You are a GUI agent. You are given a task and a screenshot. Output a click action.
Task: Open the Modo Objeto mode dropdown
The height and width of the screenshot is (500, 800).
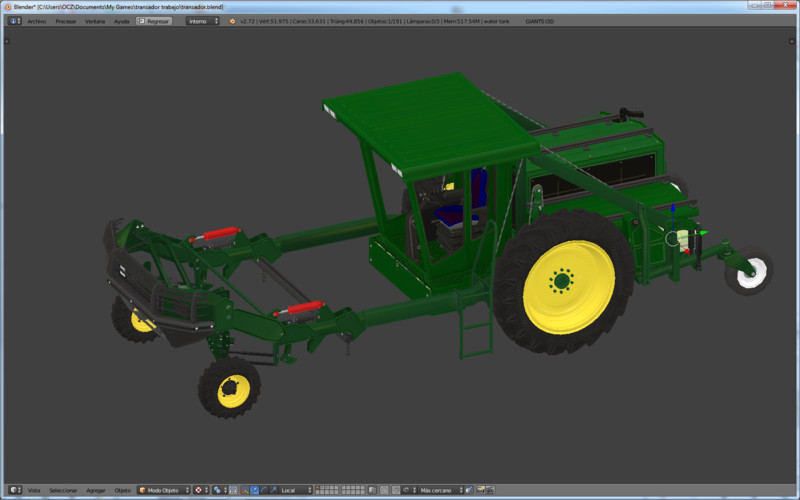click(x=163, y=490)
